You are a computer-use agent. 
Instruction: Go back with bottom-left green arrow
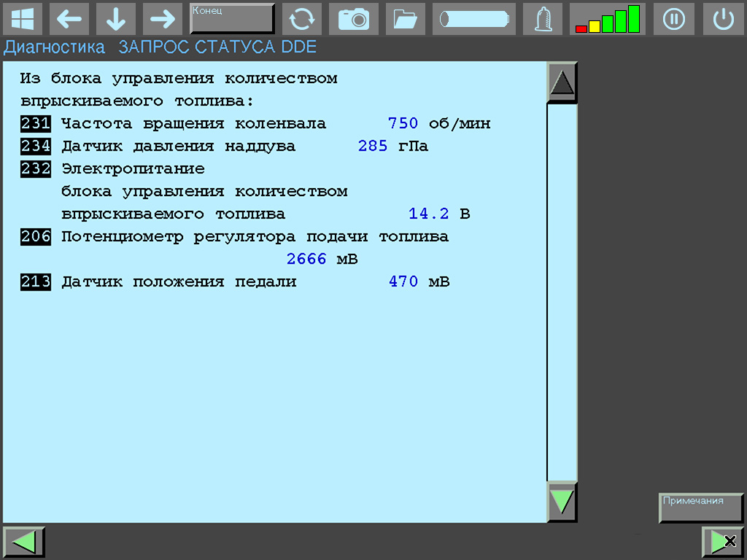pos(24,542)
